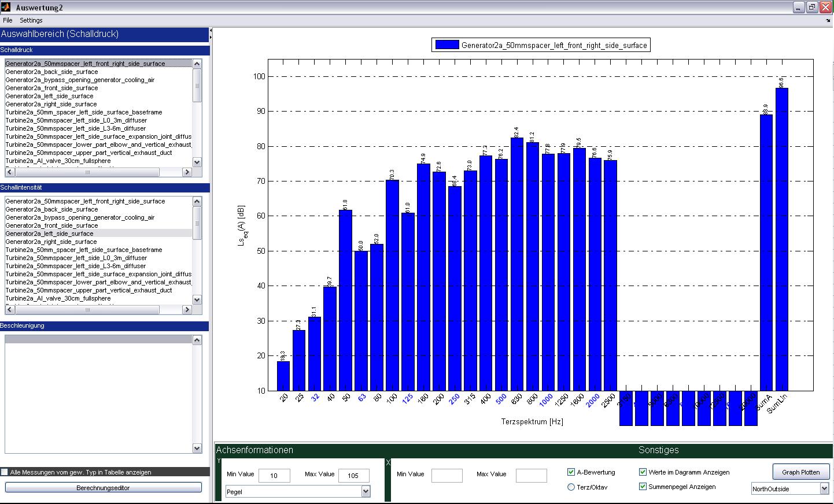Click the MATLAB icon in the title bar
The image size is (834, 504).
click(6, 7)
